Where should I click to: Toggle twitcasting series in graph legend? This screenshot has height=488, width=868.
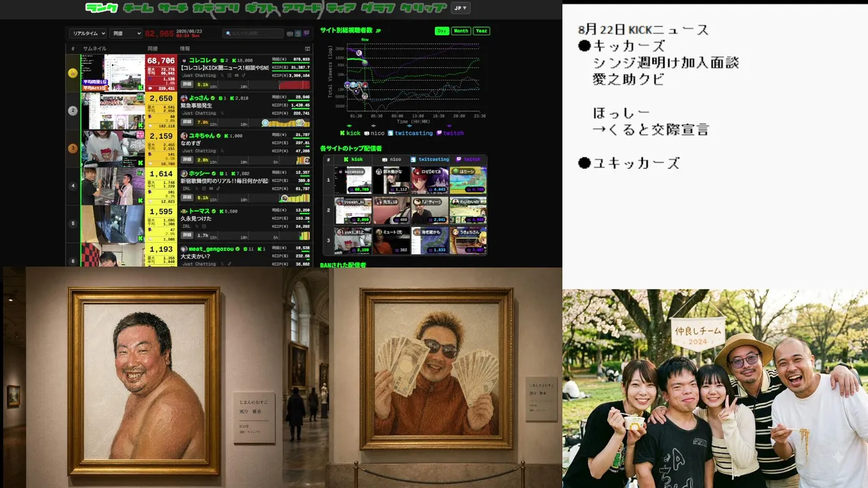410,133
